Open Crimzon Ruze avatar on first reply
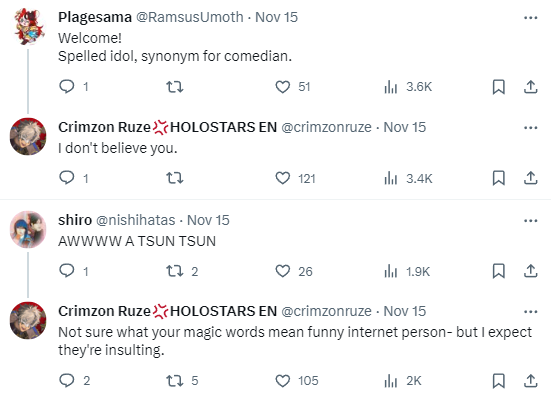The image size is (551, 395). [28, 136]
